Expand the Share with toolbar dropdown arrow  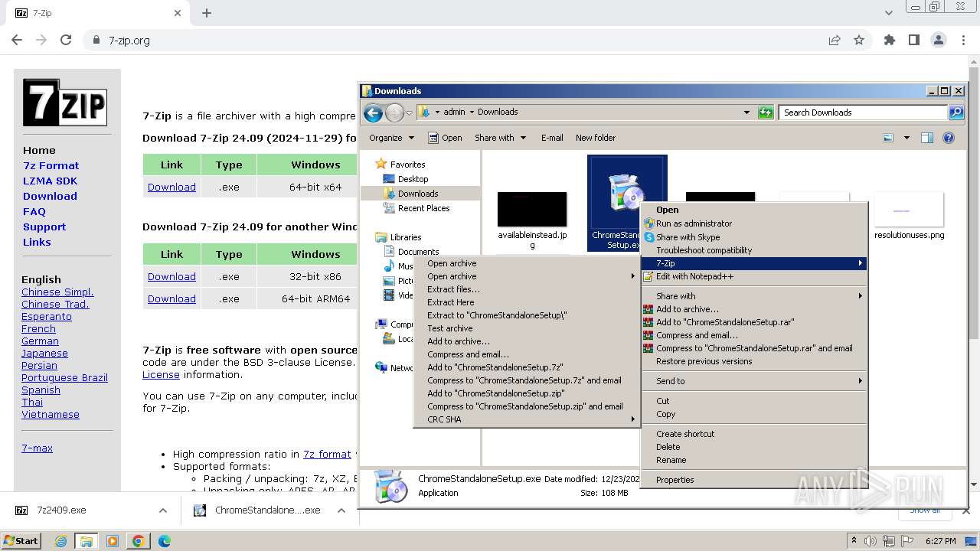pos(524,138)
